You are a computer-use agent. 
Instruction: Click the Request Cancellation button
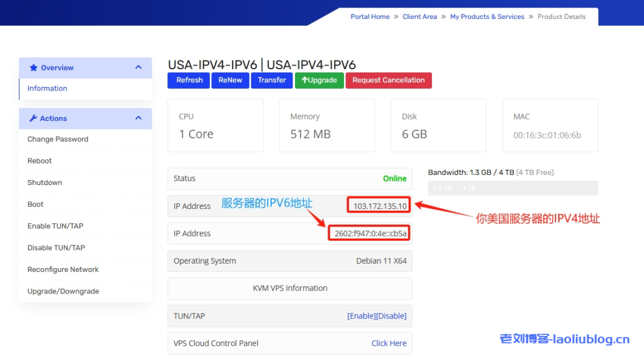tap(389, 80)
